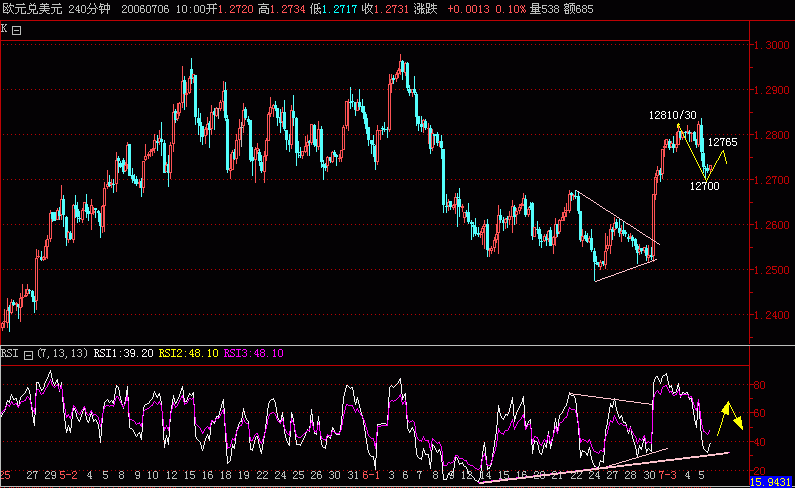Click the 10 date on time axis
795x488 pixels.
tap(153, 475)
